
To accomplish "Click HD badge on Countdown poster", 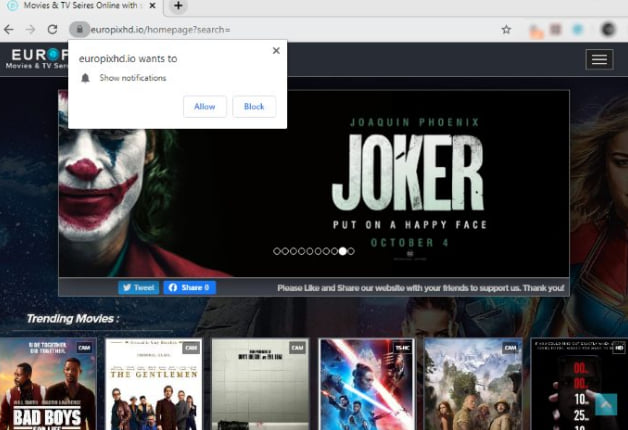I will (x=619, y=348).
